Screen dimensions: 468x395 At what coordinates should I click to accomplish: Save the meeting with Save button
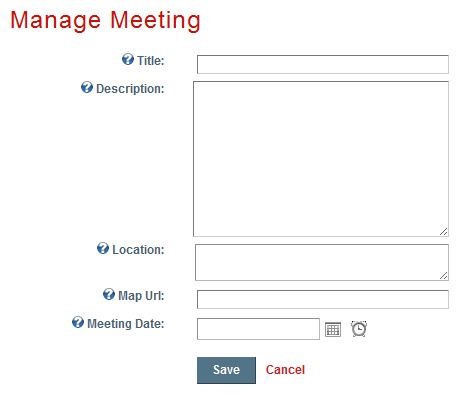tap(226, 370)
